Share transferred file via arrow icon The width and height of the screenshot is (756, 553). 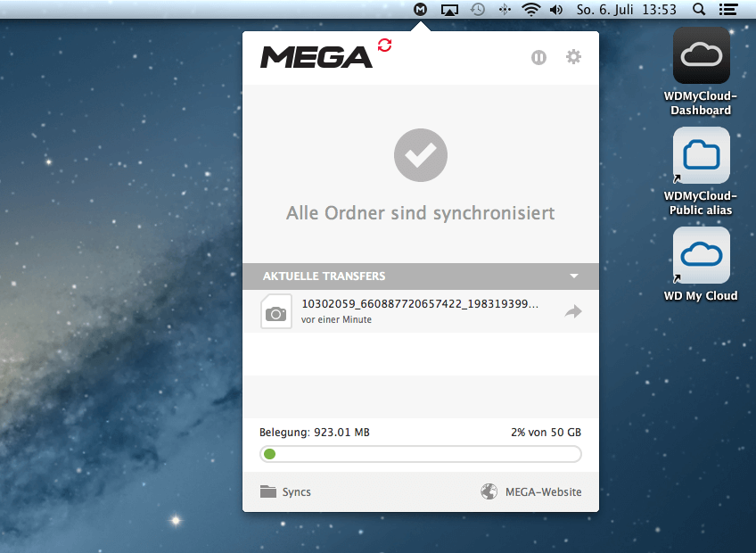click(x=573, y=311)
